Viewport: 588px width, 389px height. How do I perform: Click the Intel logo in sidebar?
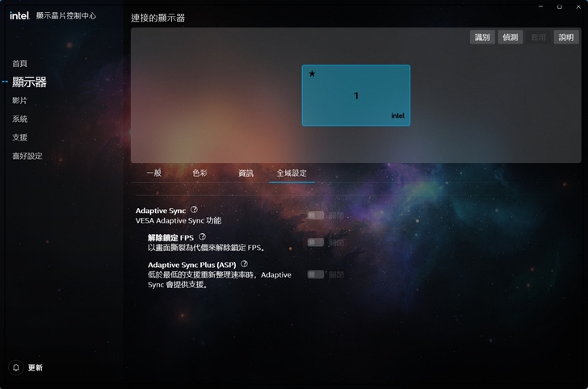(19, 15)
